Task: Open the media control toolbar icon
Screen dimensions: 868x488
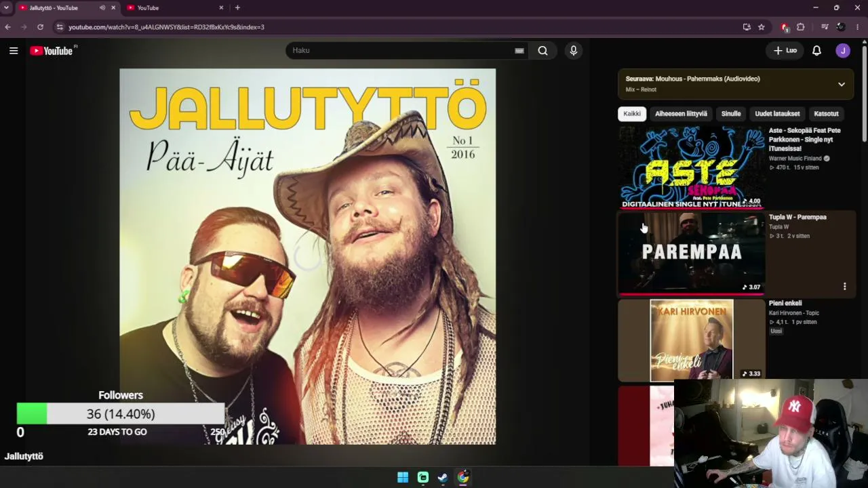Action: click(x=825, y=27)
